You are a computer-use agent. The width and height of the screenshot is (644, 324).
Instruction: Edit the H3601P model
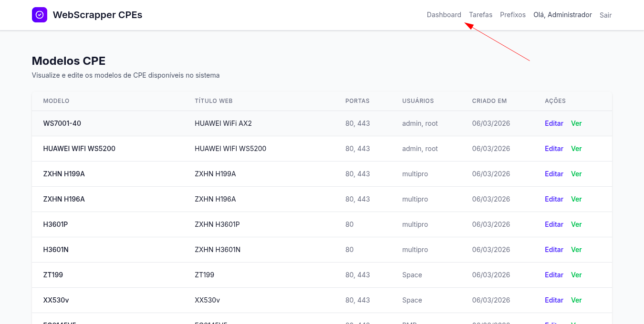(554, 224)
